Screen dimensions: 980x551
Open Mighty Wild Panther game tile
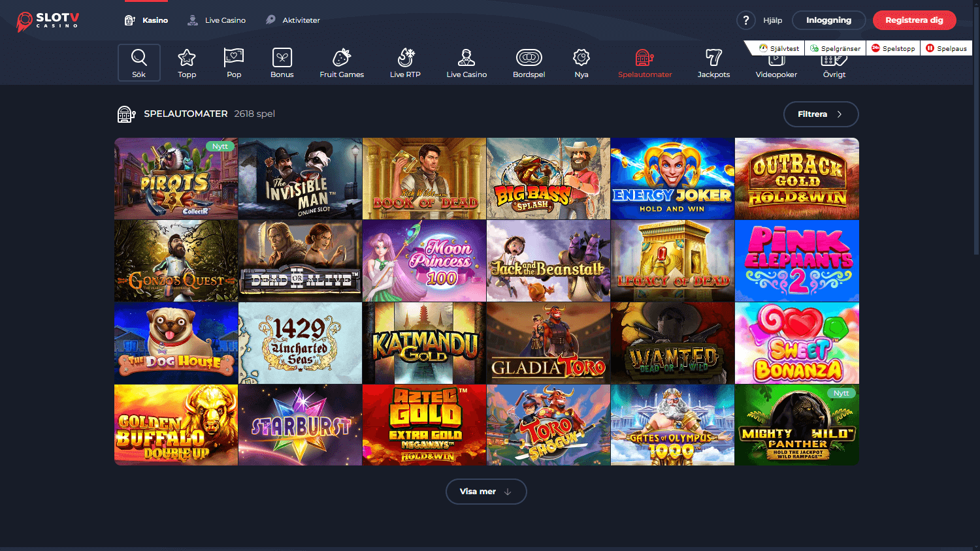797,425
